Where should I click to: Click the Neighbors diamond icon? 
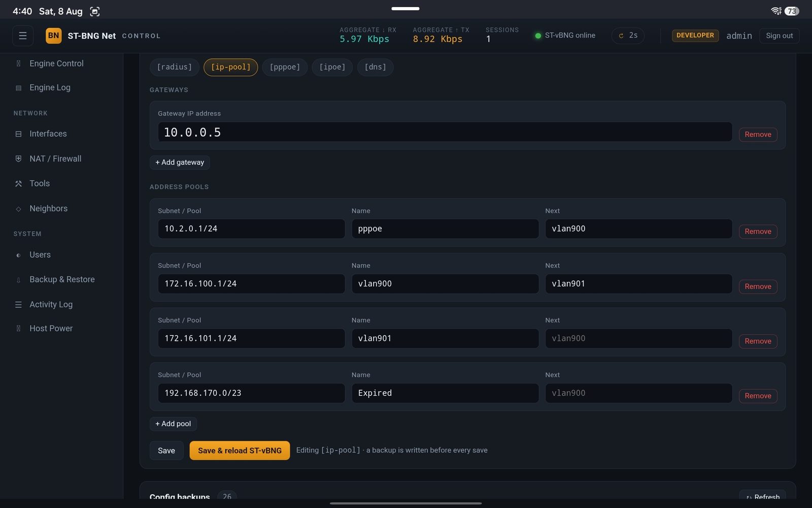pyautogui.click(x=19, y=209)
